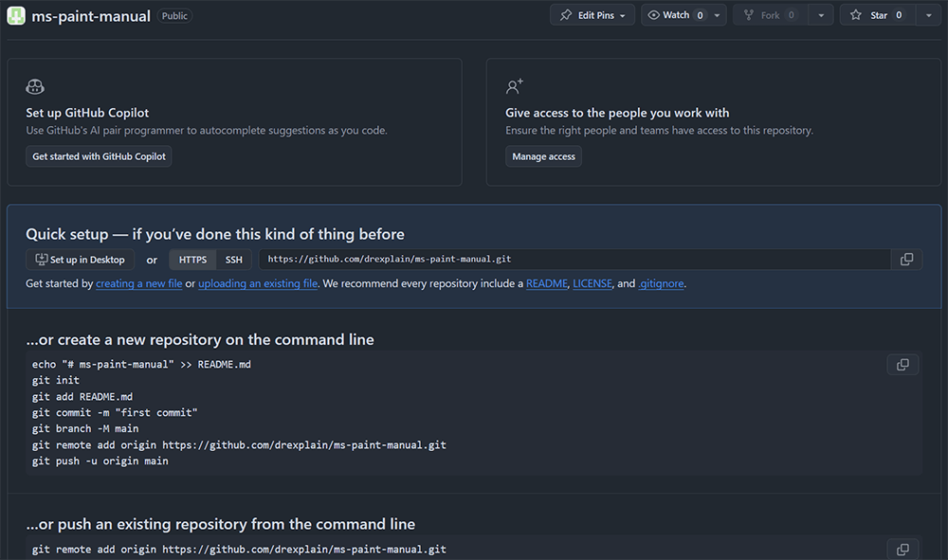Click the line git add README.md

[x=82, y=396]
